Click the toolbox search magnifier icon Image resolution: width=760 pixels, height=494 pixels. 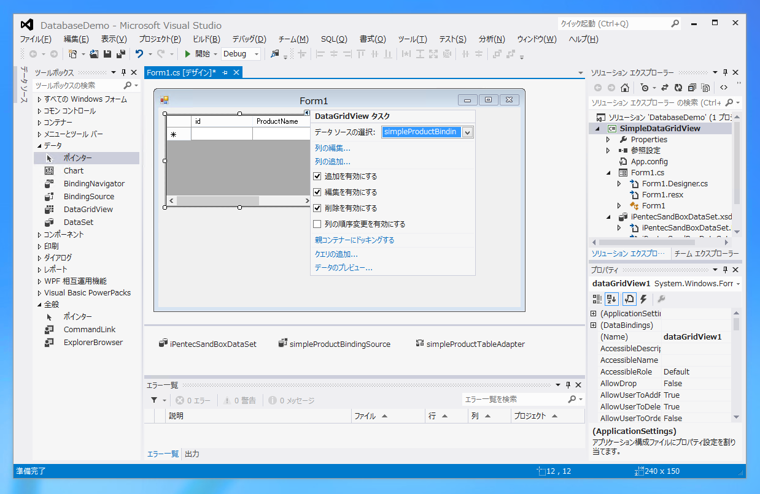[x=127, y=85]
